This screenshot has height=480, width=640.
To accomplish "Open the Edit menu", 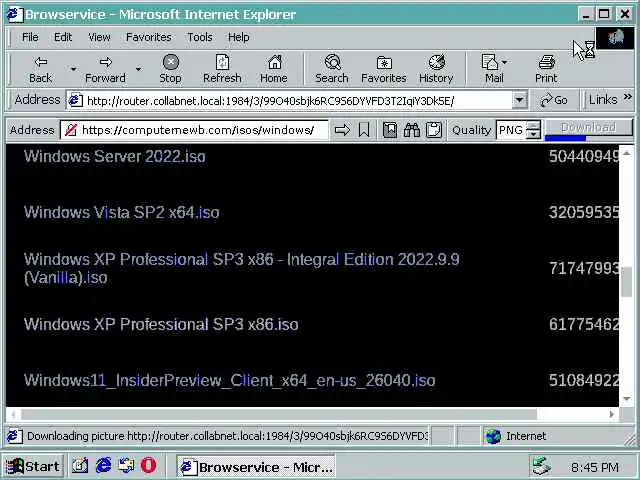I will [x=63, y=37].
